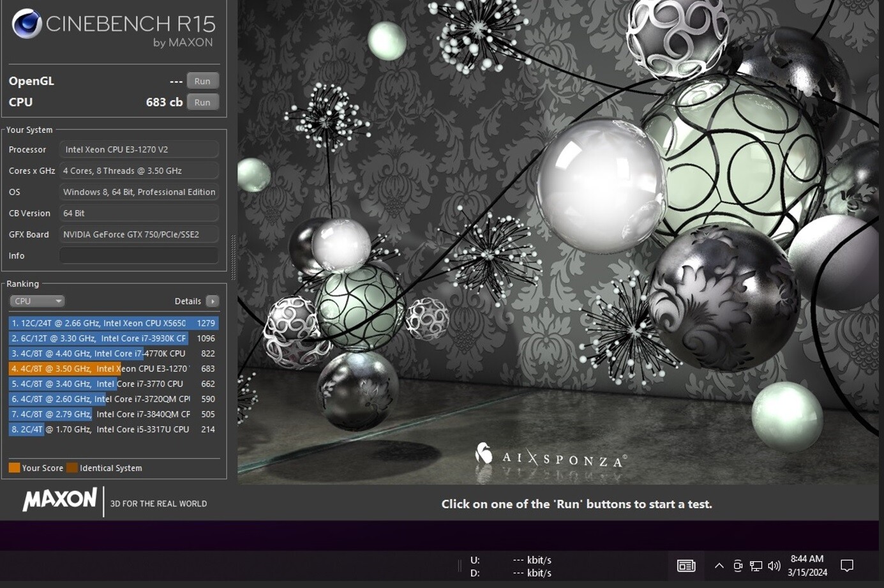884x588 pixels.
Task: Click the Processor field value
Action: pyautogui.click(x=139, y=149)
